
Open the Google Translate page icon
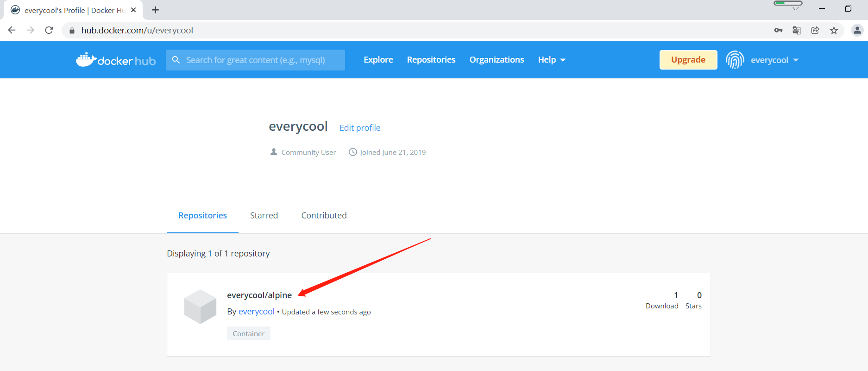pyautogui.click(x=797, y=31)
